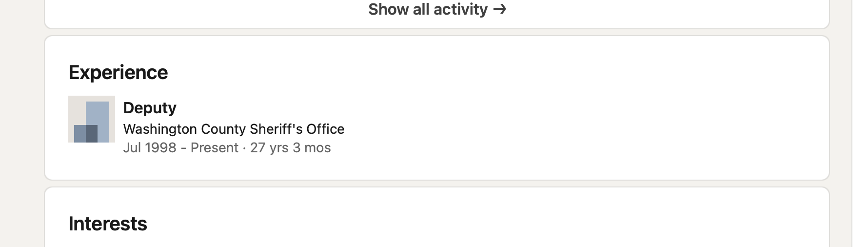Click the Jul 1998 start date text

[x=150, y=147]
